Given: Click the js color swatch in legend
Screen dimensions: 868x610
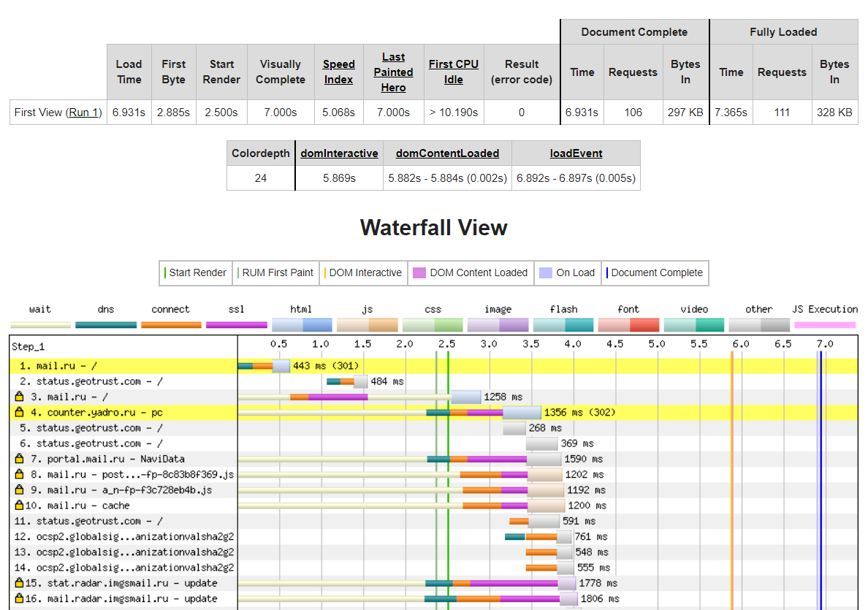Looking at the screenshot, I should (367, 325).
